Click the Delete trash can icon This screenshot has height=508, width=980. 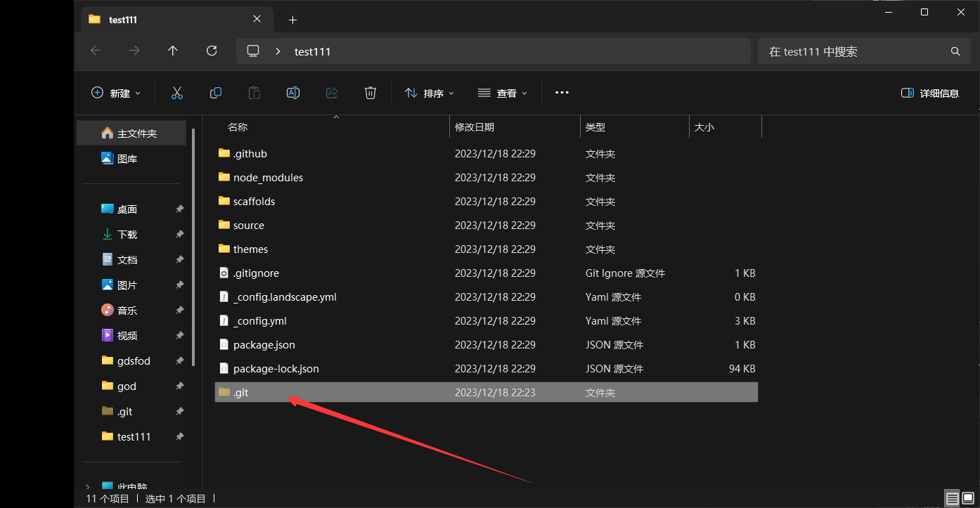point(370,93)
